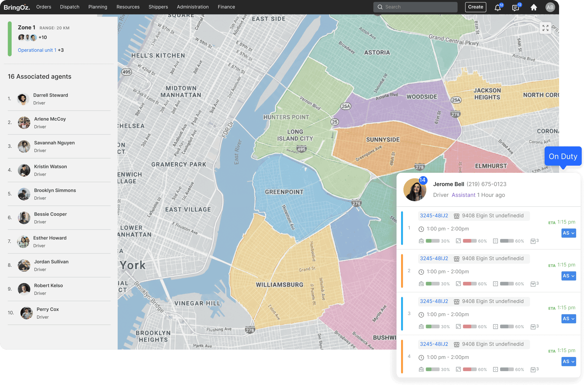Open the Orders menu
Viewport: 588px width, 389px height.
[44, 7]
